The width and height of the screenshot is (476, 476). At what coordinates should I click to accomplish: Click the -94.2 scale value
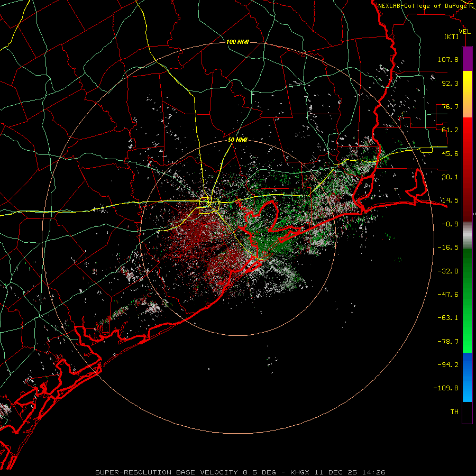(x=448, y=365)
